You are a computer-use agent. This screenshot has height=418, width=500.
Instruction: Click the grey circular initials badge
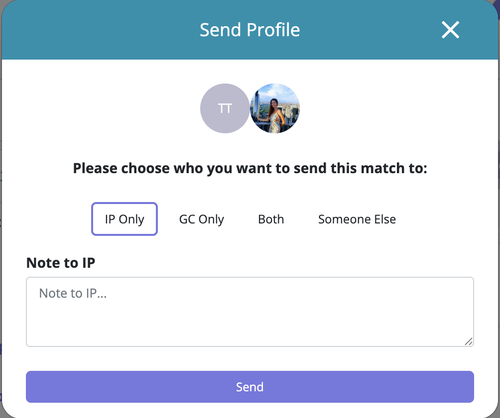225,108
